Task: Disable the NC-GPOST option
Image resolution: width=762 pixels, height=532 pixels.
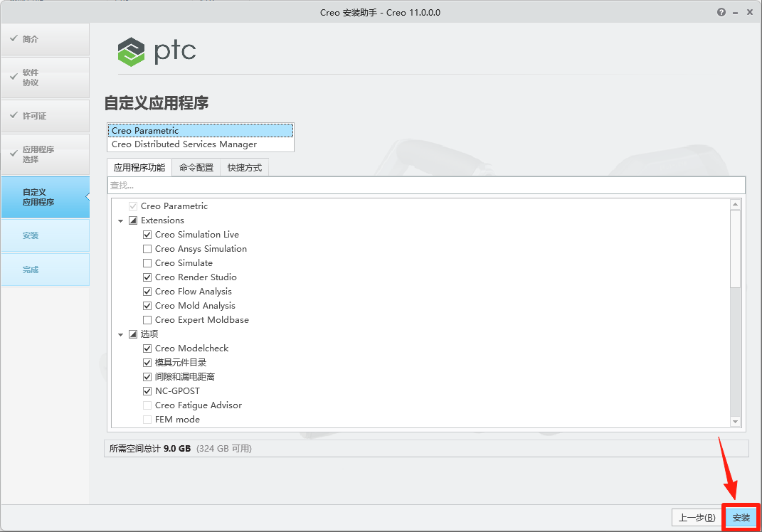Action: 147,390
